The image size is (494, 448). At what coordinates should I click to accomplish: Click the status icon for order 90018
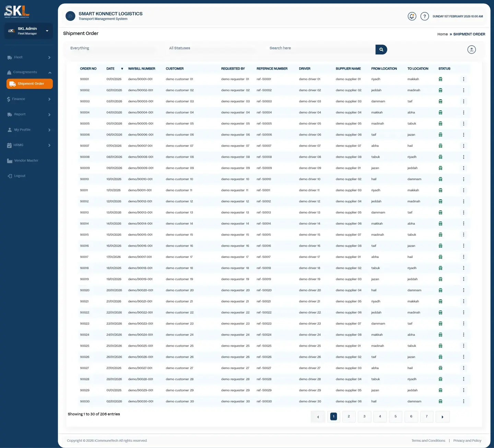tap(440, 268)
